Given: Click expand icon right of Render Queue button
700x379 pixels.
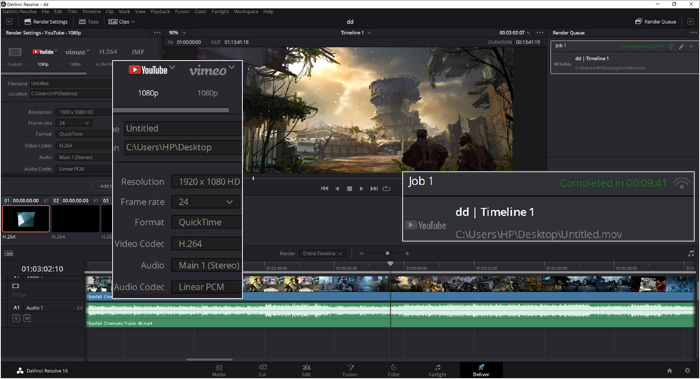Looking at the screenshot, I should click(690, 21).
